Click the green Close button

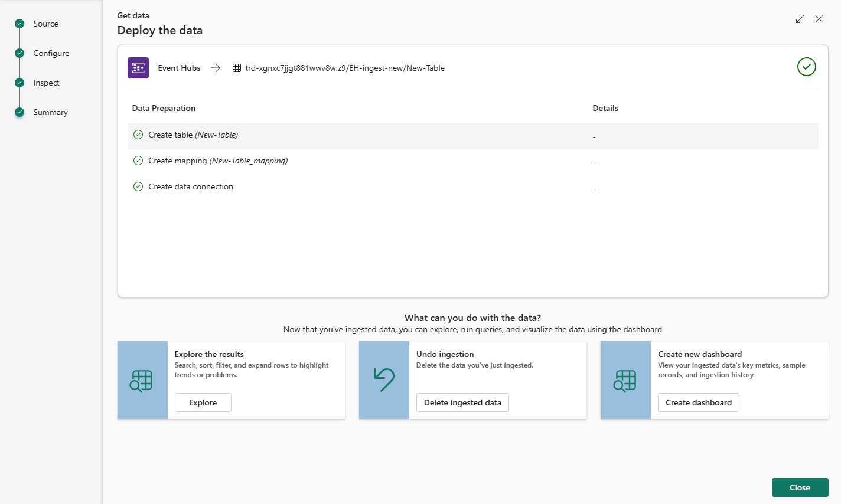(800, 487)
